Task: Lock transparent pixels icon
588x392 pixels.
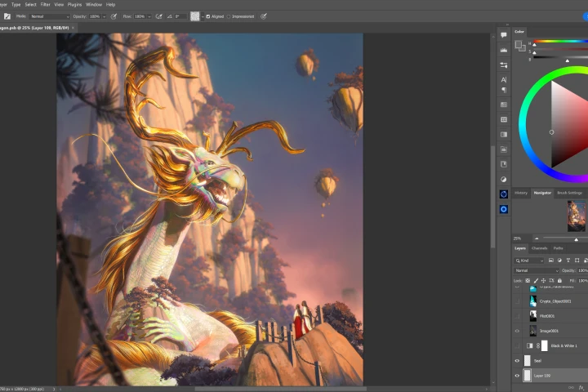Action: coord(528,281)
